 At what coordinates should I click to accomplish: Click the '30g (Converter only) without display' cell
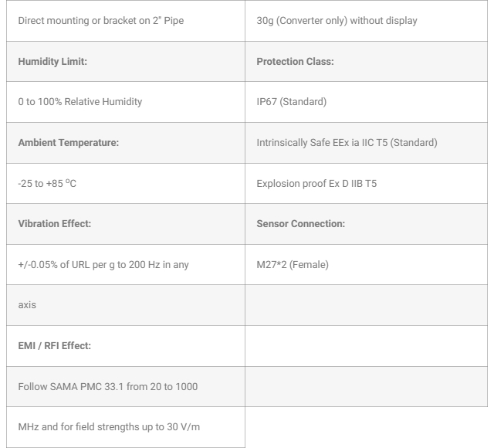tap(337, 21)
